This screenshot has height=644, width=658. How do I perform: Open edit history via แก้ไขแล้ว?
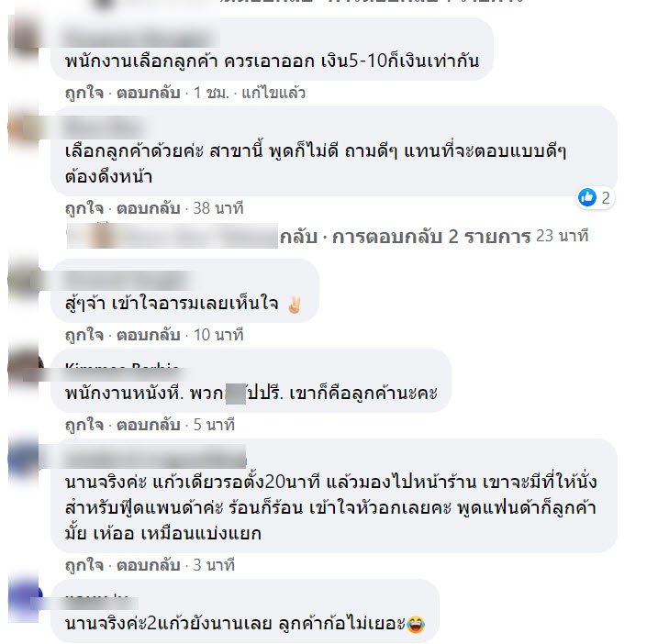pyautogui.click(x=273, y=93)
